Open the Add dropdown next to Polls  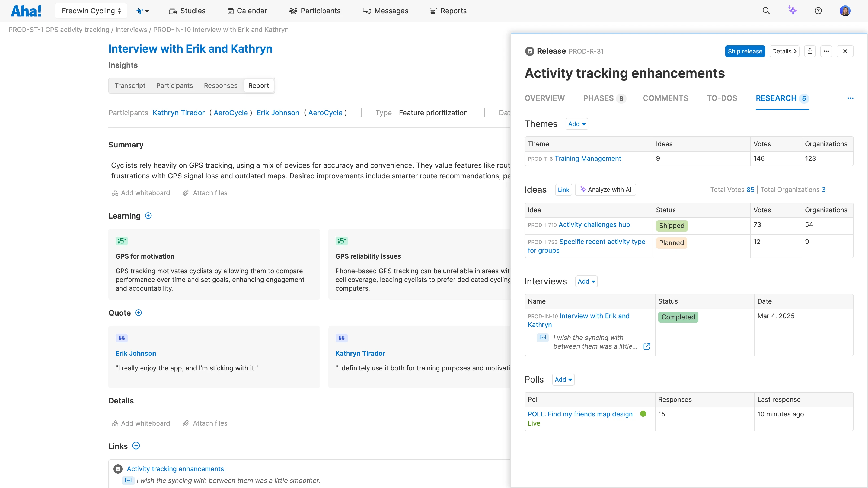[x=563, y=379]
